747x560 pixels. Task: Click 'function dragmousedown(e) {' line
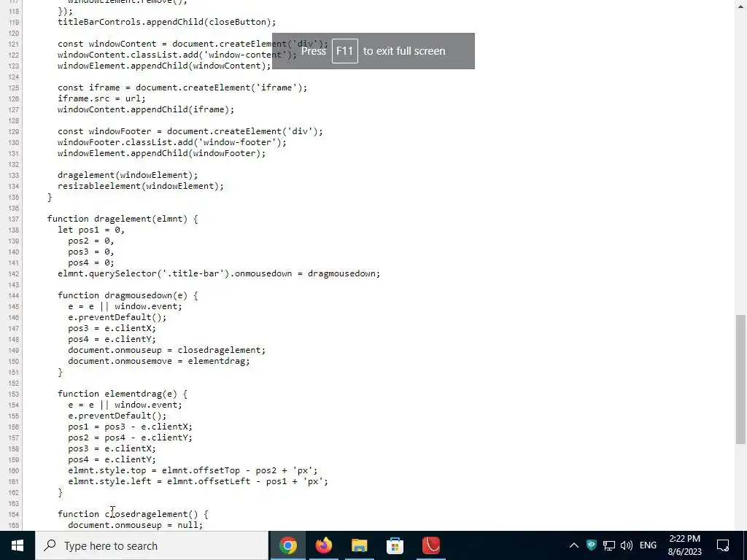click(128, 295)
